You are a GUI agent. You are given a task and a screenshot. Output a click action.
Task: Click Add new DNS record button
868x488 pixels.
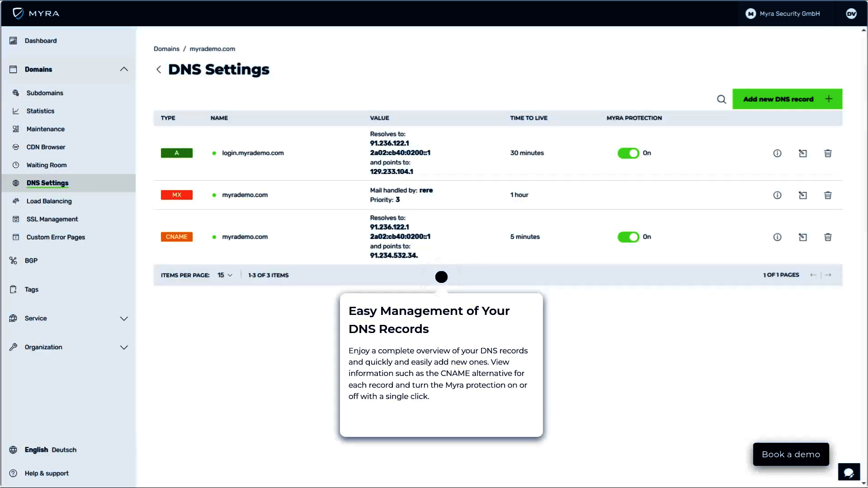[787, 99]
